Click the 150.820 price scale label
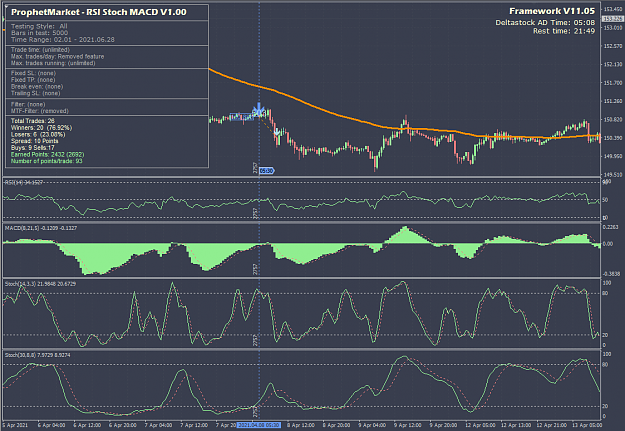The image size is (625, 431). (x=613, y=120)
